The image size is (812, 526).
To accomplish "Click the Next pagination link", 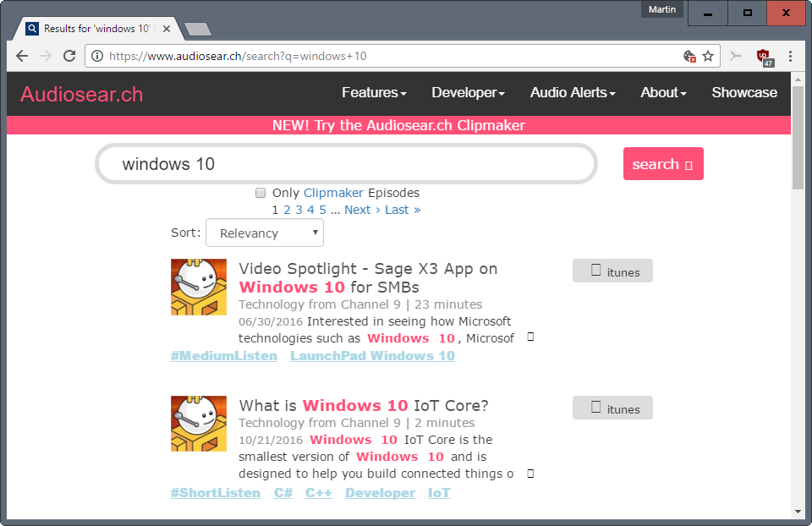I will pos(363,211).
